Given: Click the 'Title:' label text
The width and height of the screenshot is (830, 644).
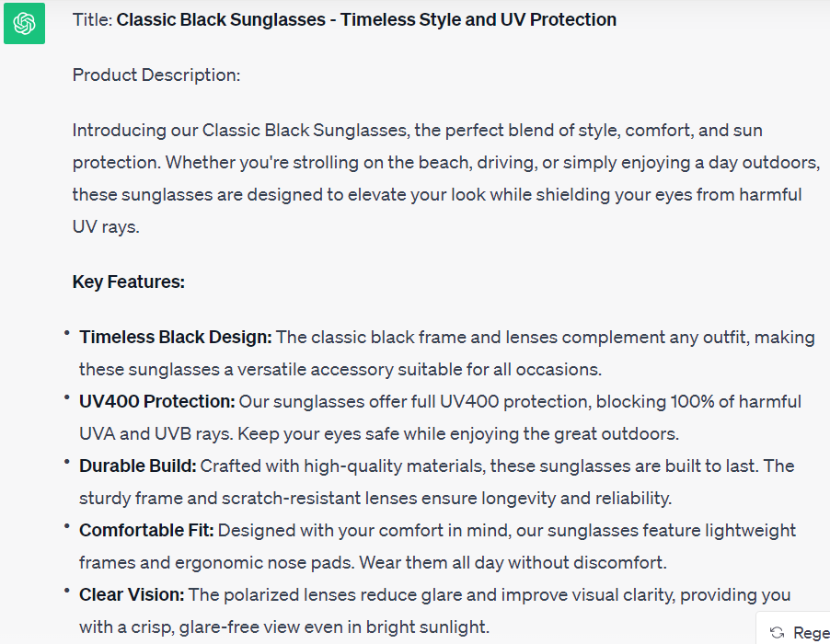Looking at the screenshot, I should coord(92,19).
